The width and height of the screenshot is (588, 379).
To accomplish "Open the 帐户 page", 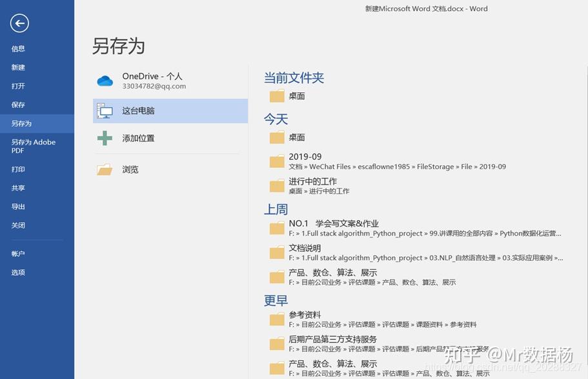I will [x=18, y=254].
